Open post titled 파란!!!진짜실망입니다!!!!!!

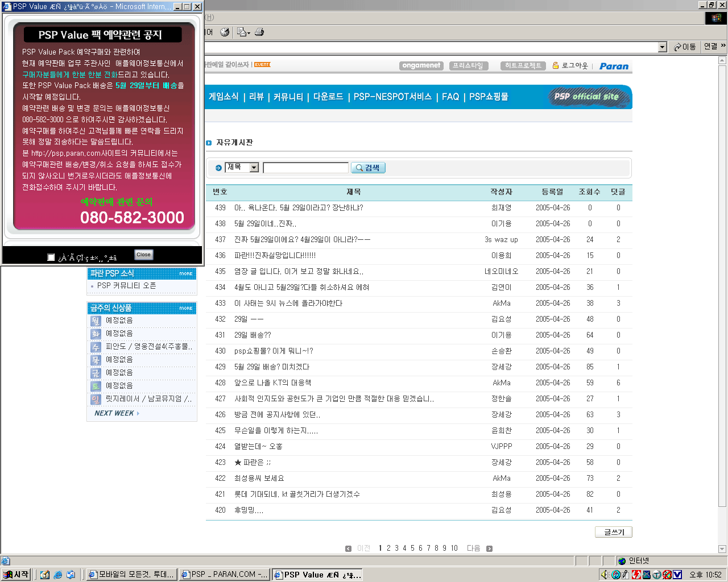pos(275,256)
